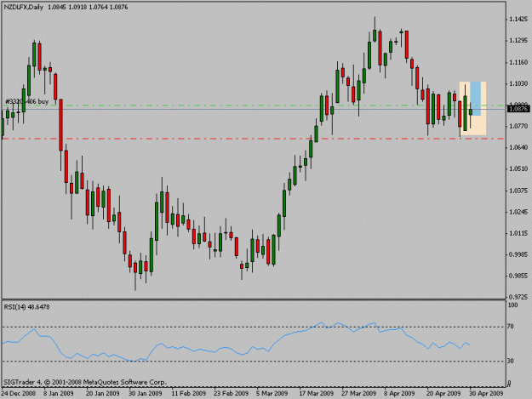The image size is (532, 399).
Task: Click the 1.1160 price scale value
Action: pyautogui.click(x=518, y=62)
